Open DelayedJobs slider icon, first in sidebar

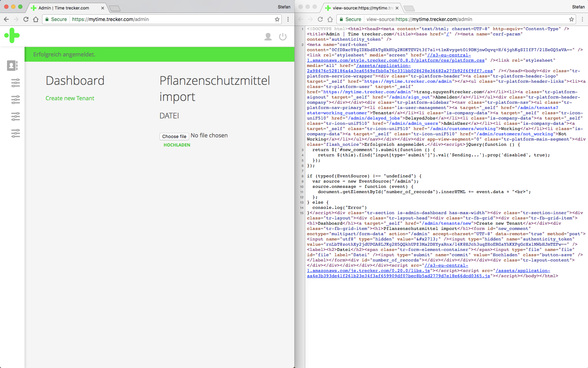tap(15, 83)
